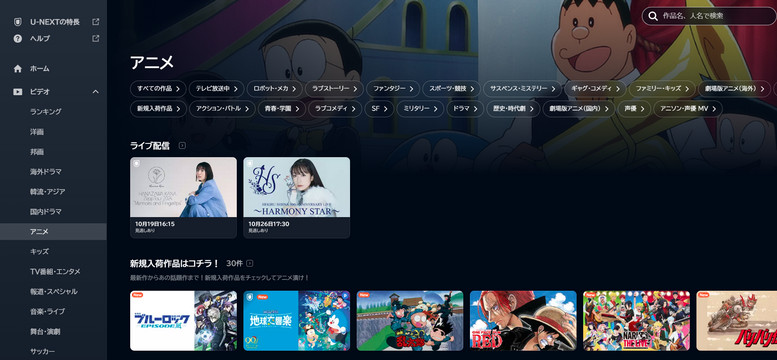Open the スポーツ・競技 genre chip

[x=451, y=89]
